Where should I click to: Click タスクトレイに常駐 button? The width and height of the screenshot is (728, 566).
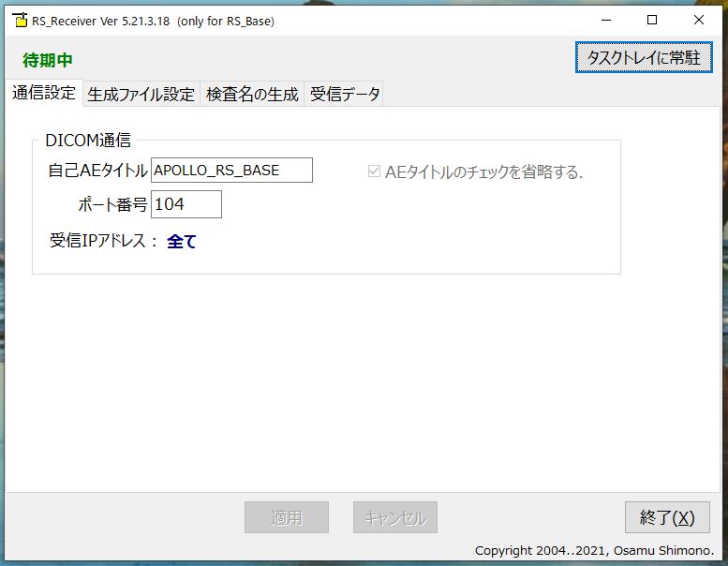click(644, 57)
